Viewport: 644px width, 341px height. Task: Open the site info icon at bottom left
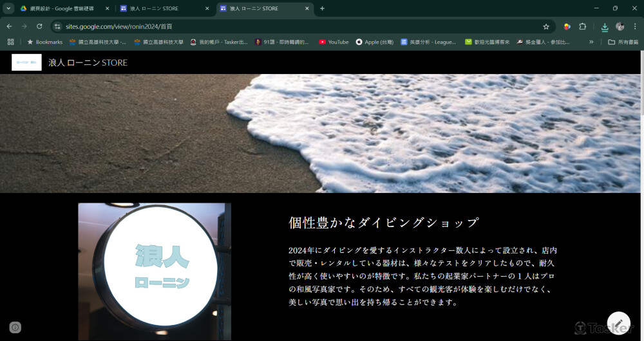tap(15, 327)
